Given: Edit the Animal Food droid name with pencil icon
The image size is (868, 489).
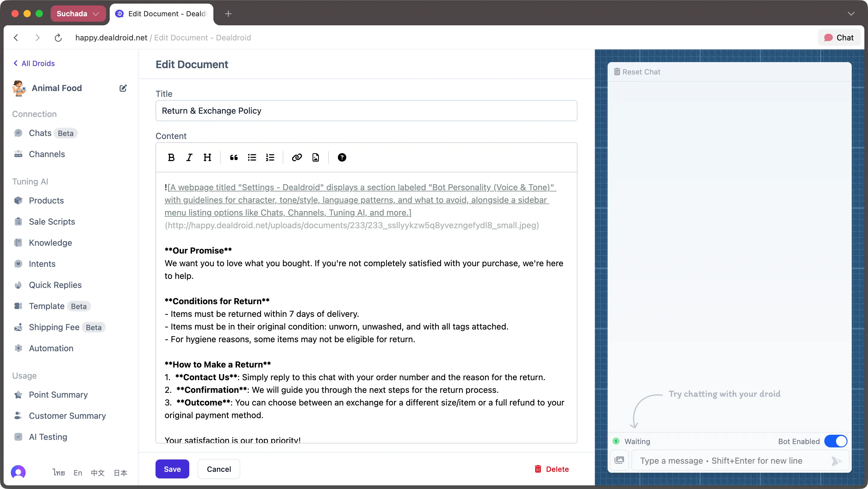Looking at the screenshot, I should click(x=123, y=88).
